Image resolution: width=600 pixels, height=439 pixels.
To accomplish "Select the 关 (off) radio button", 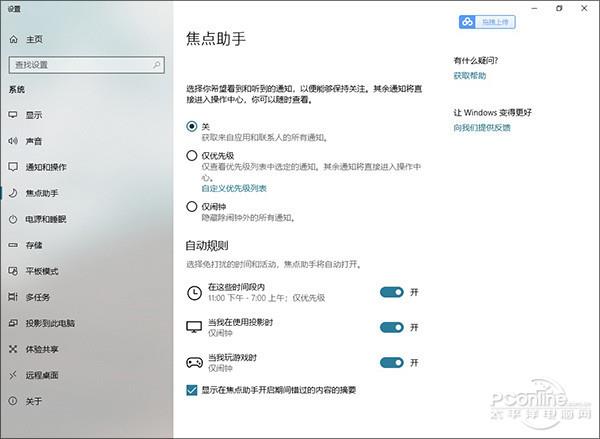I will click(x=192, y=126).
